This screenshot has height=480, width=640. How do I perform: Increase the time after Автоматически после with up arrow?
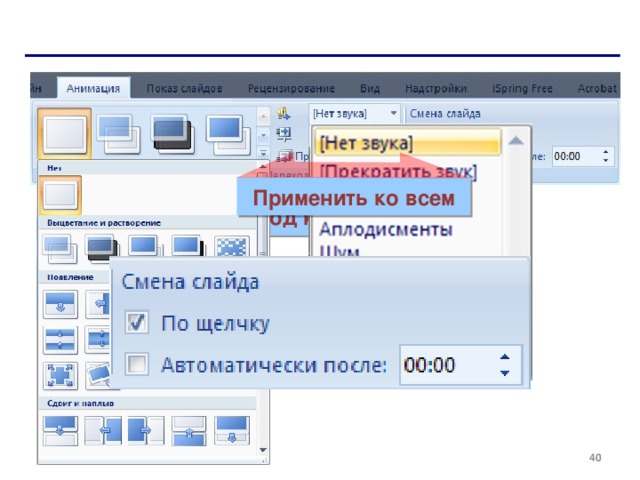[504, 357]
